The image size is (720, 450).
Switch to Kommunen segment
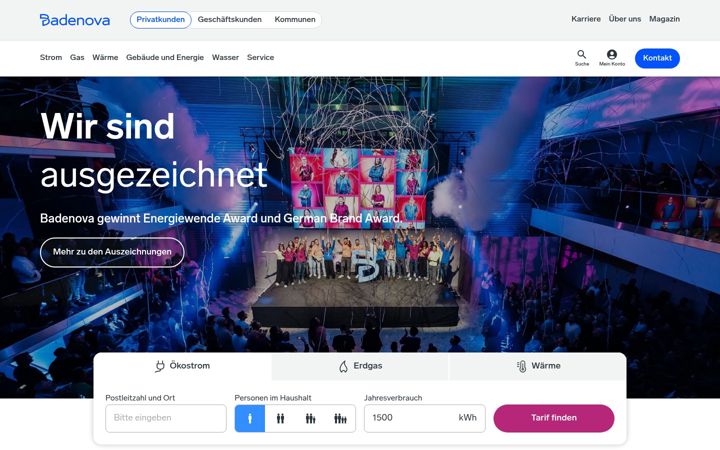(295, 20)
